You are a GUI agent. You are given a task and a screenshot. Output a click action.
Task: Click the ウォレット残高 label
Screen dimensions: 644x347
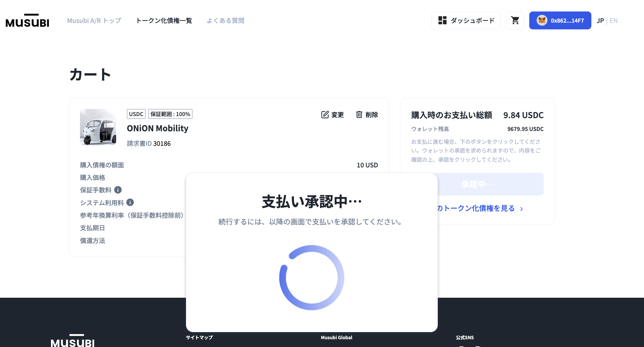point(430,129)
